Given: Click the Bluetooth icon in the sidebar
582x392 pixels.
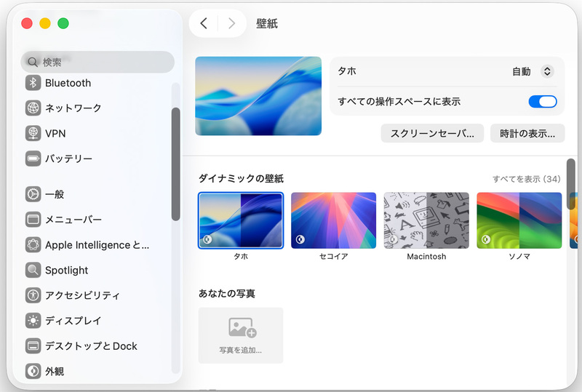Looking at the screenshot, I should click(33, 83).
